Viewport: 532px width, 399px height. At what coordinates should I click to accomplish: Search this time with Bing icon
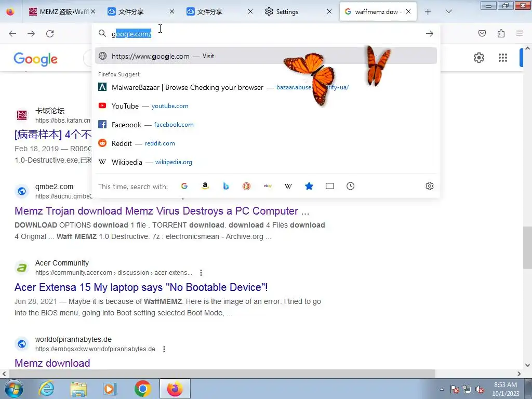pyautogui.click(x=225, y=186)
